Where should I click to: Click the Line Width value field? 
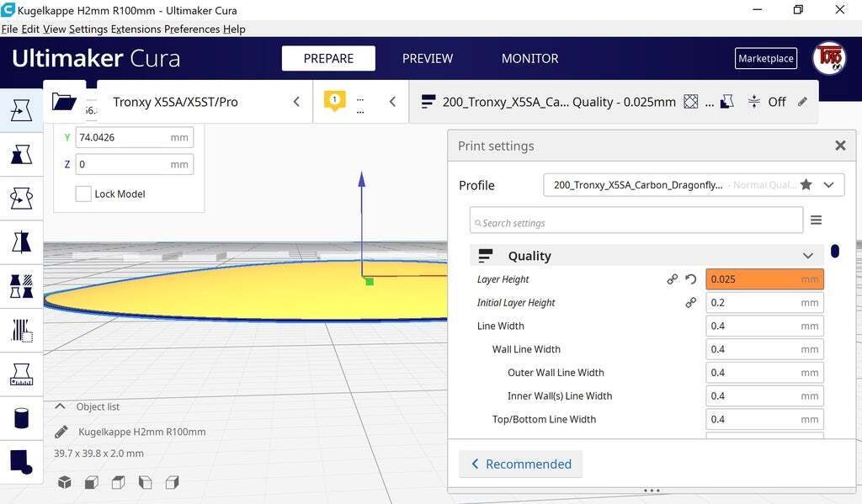(764, 326)
